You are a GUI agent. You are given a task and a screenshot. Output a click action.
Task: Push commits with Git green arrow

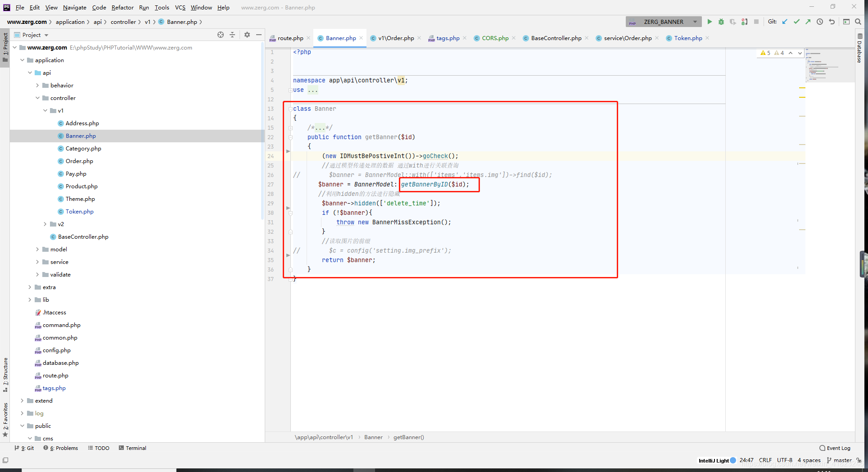click(808, 22)
